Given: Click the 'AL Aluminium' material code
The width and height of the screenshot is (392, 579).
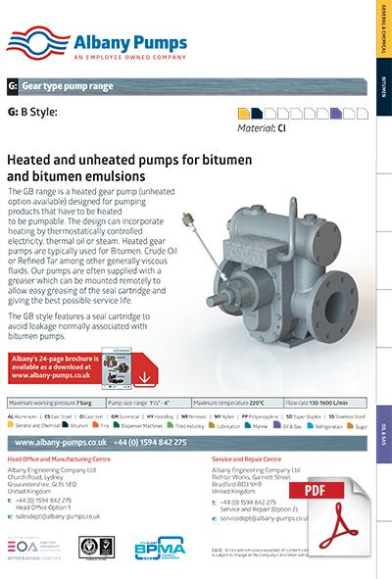Looking at the screenshot, I should [23, 416].
